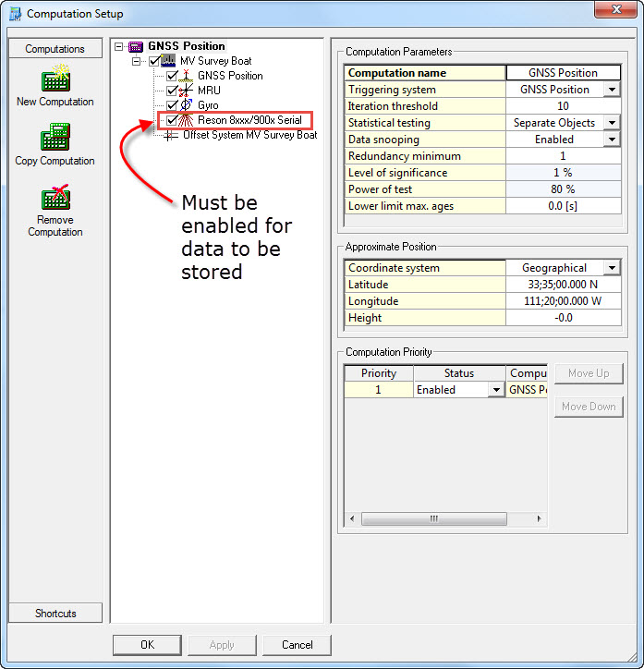The image size is (644, 669).
Task: Click the Lower limit max. ages value
Action: coord(563,206)
